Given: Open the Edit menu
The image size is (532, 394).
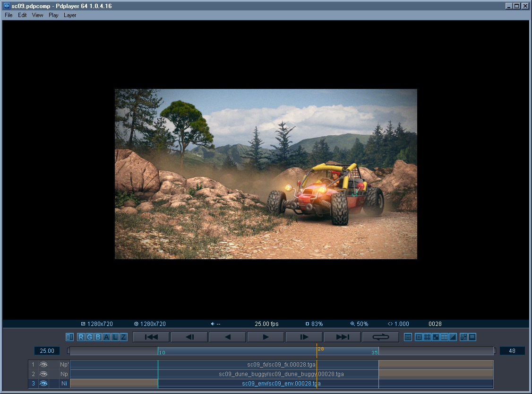Looking at the screenshot, I should tap(22, 15).
